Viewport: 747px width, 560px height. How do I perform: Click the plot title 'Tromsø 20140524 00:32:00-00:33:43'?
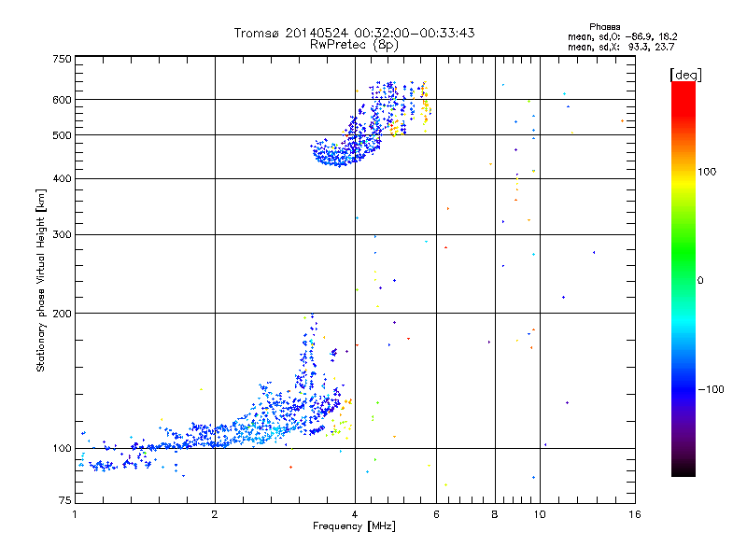click(354, 33)
